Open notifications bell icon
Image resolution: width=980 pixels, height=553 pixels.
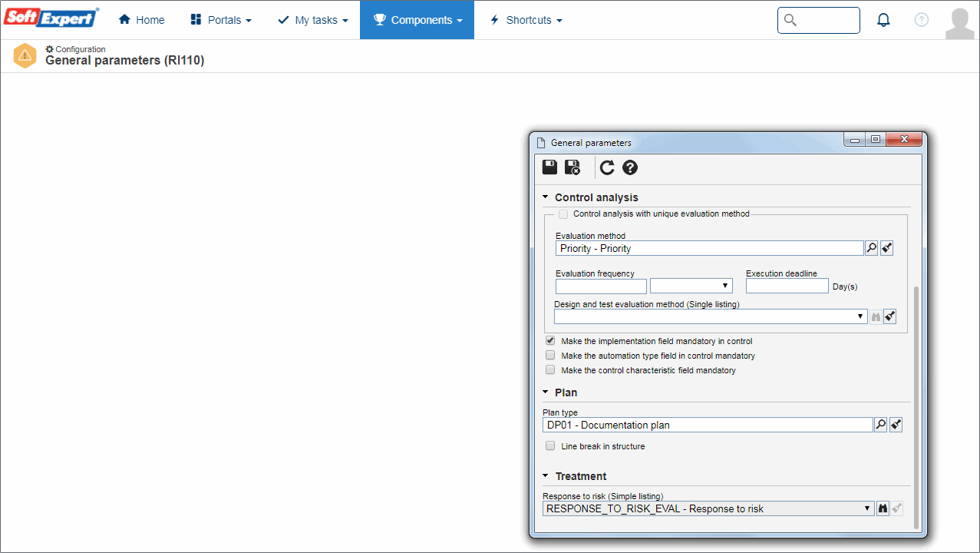883,20
